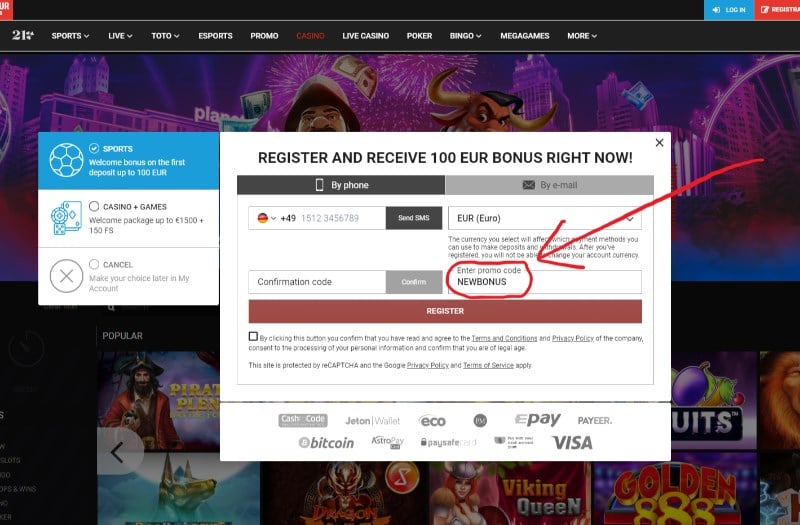
Task: Open the EUR (Euro) currency dropdown
Action: pos(544,218)
